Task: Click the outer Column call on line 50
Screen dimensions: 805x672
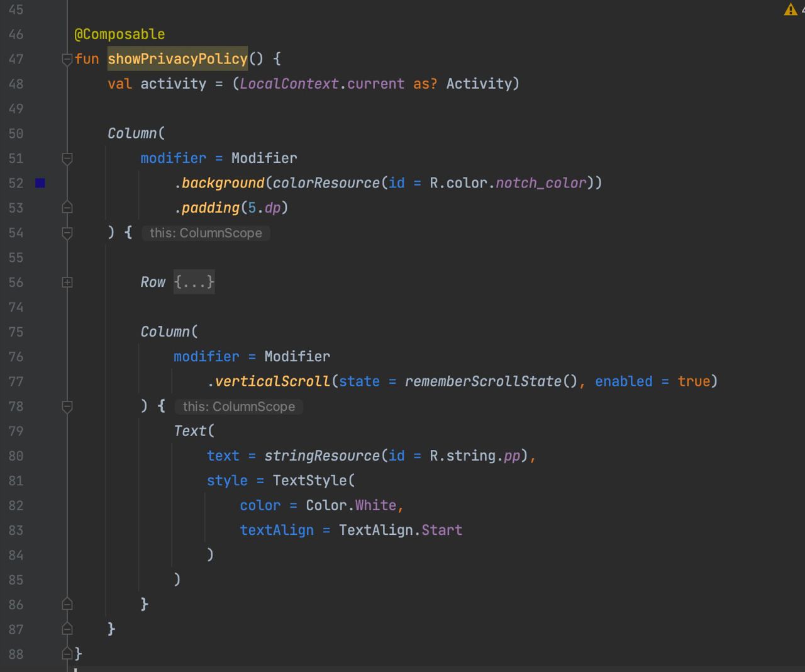Action: (x=132, y=133)
